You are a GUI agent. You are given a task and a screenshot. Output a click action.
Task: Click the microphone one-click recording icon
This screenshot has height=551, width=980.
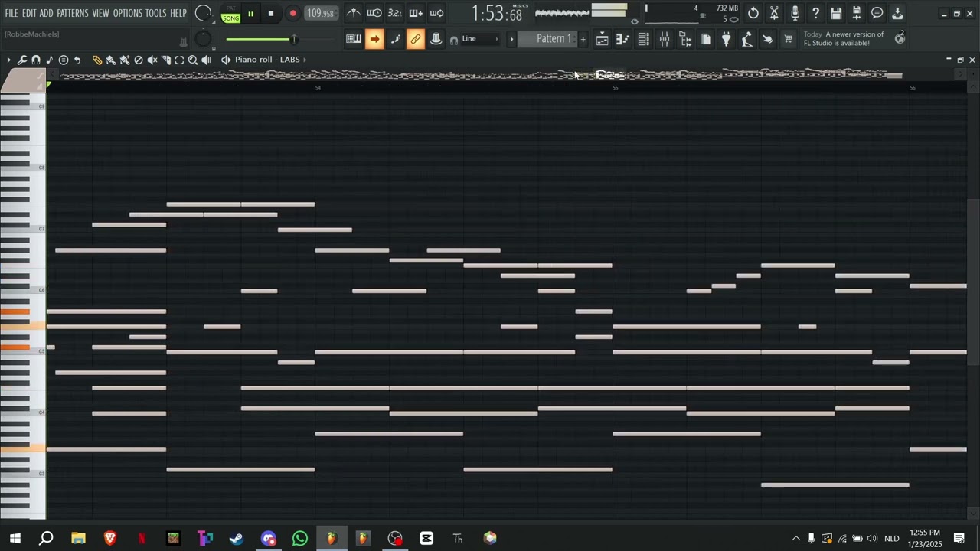795,13
